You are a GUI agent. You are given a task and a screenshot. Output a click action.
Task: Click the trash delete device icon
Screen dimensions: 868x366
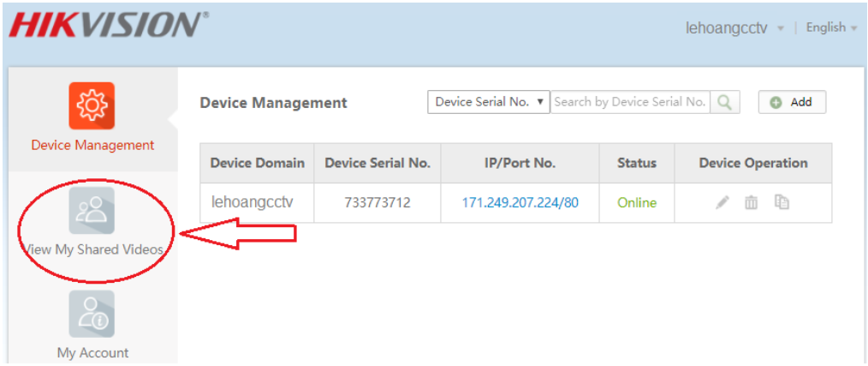click(x=751, y=203)
